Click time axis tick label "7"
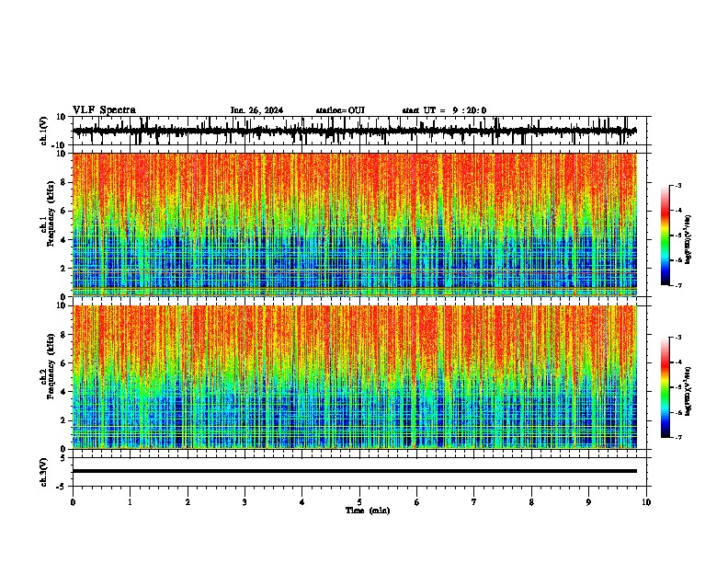Viewport: 728px width, 563px height. (x=474, y=502)
